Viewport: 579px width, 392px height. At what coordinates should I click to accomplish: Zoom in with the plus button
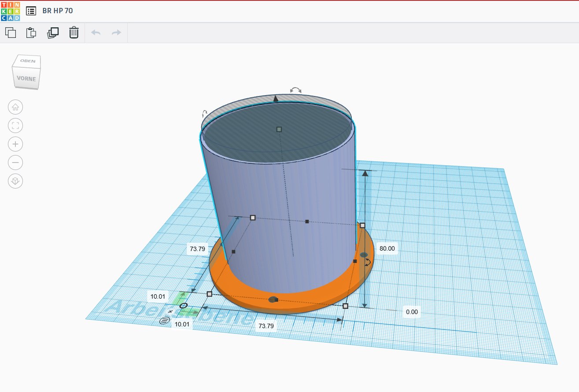pos(15,144)
